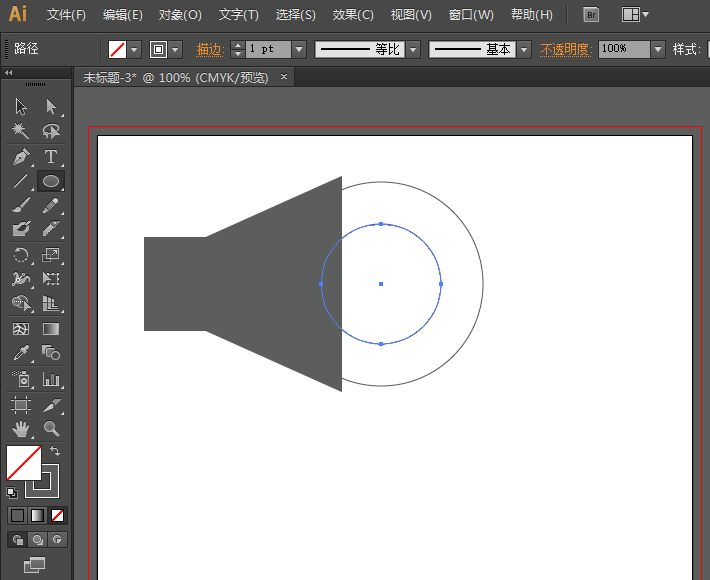
Task: Select the Blob Brush tool
Action: pyautogui.click(x=21, y=229)
